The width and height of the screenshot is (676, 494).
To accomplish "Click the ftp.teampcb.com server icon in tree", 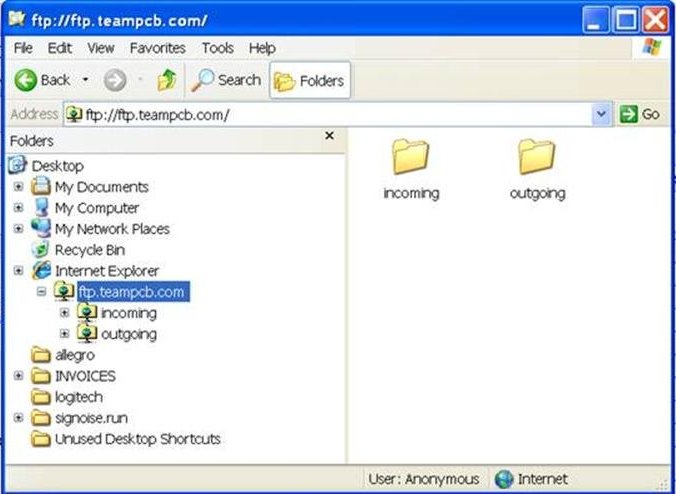I will [64, 291].
